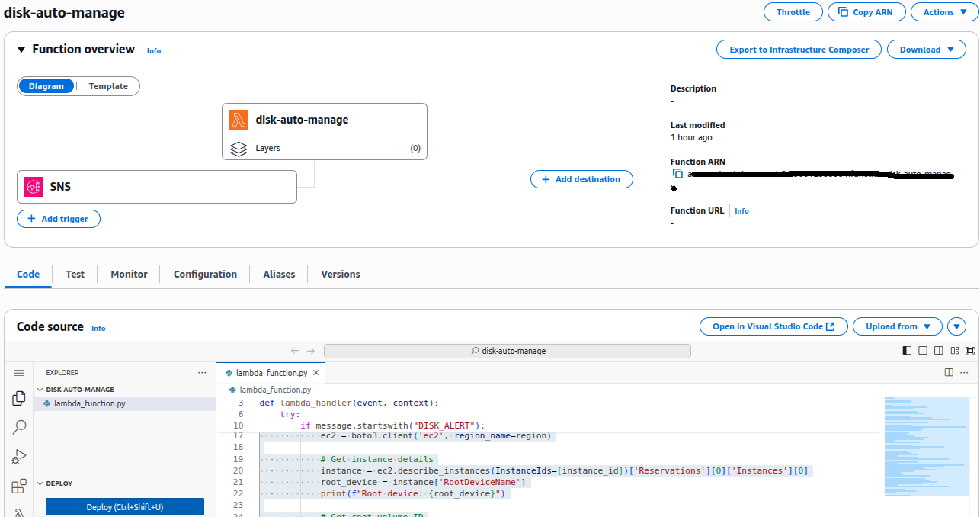Viewport: 980px width, 517px height.
Task: Toggle full screen editor icon
Action: (x=970, y=351)
